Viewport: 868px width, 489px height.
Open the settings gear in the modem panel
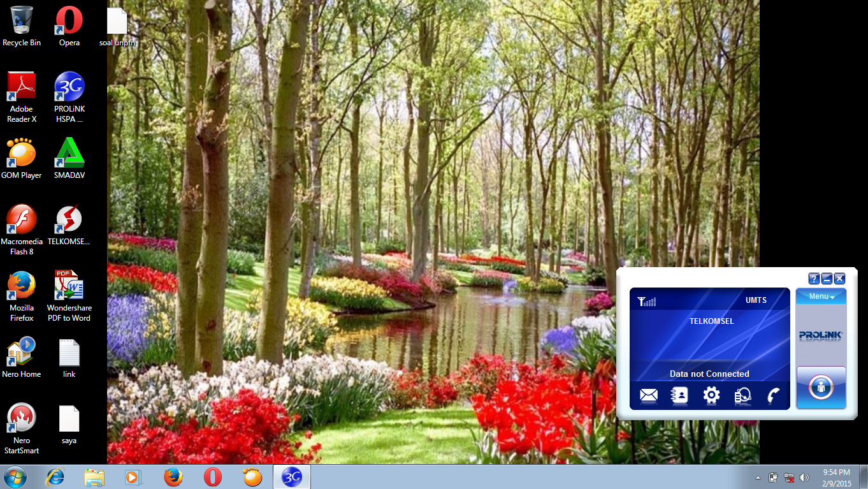pos(711,396)
